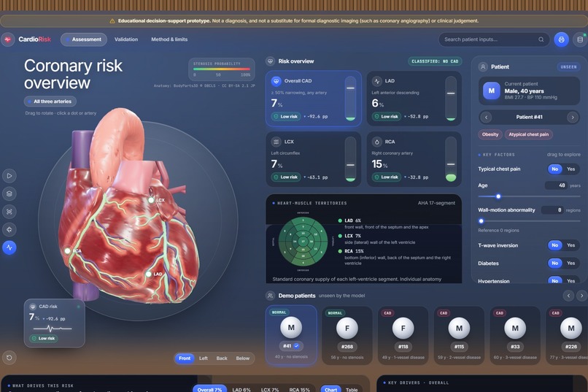Click the UNSEEN badge in Patient panel

[568, 66]
